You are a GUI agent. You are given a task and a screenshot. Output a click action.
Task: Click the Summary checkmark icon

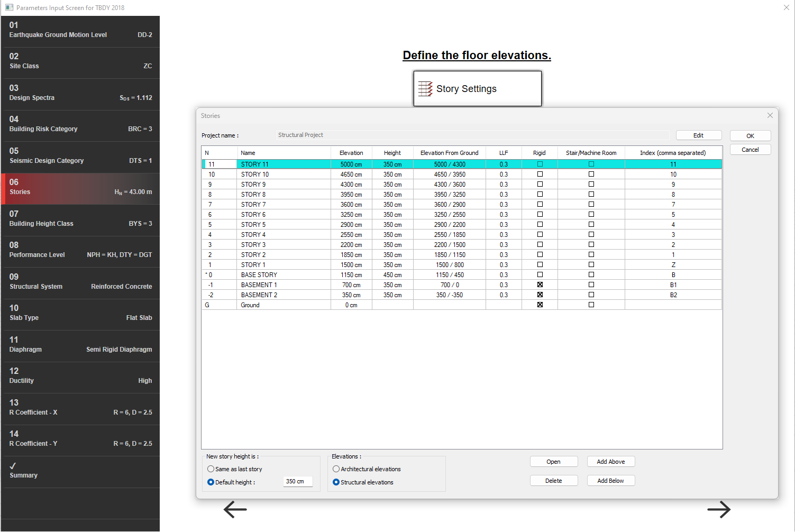tap(13, 466)
